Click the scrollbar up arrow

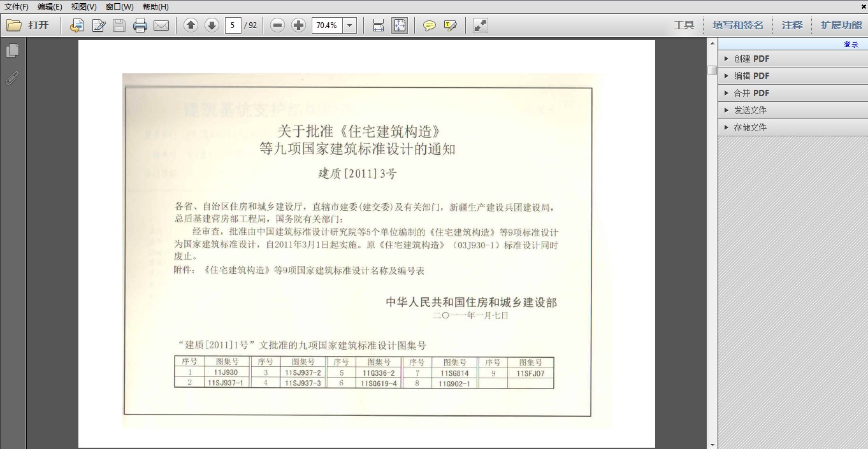point(712,43)
